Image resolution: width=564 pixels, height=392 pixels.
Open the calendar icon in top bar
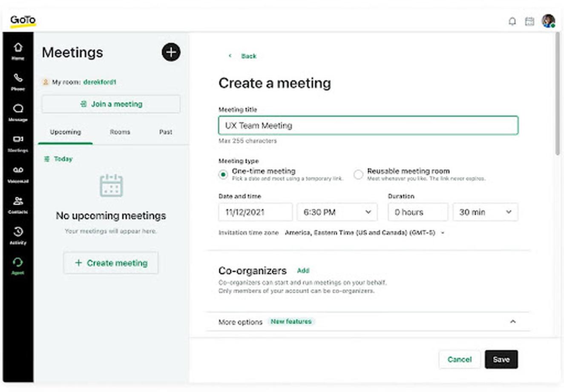point(529,21)
